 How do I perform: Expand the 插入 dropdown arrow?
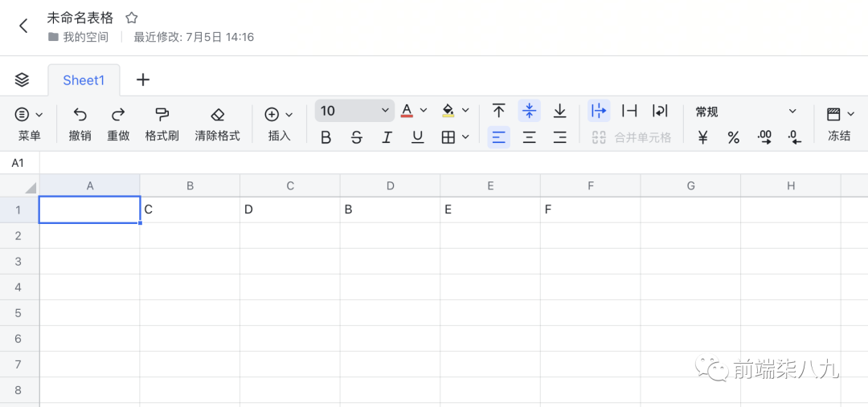coord(289,115)
